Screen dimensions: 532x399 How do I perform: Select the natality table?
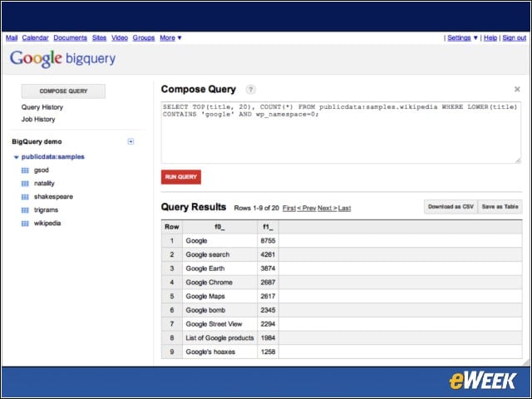click(44, 183)
